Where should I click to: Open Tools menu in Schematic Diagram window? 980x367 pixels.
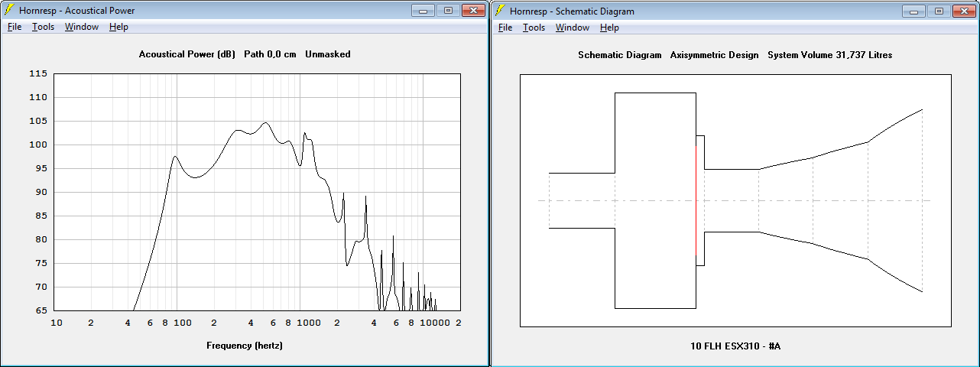coord(534,28)
